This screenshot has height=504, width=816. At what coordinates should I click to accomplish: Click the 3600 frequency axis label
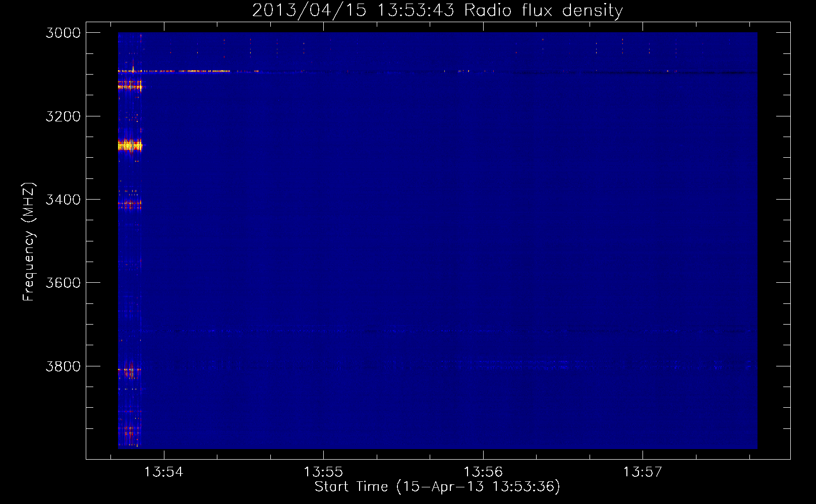(63, 283)
